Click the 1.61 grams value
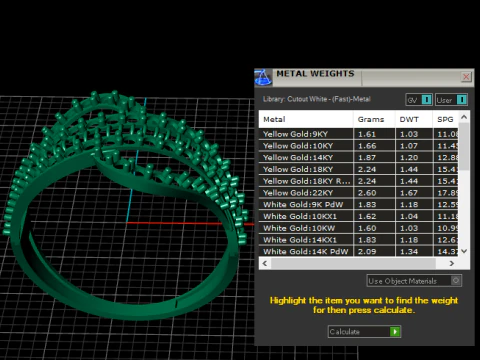 point(367,134)
